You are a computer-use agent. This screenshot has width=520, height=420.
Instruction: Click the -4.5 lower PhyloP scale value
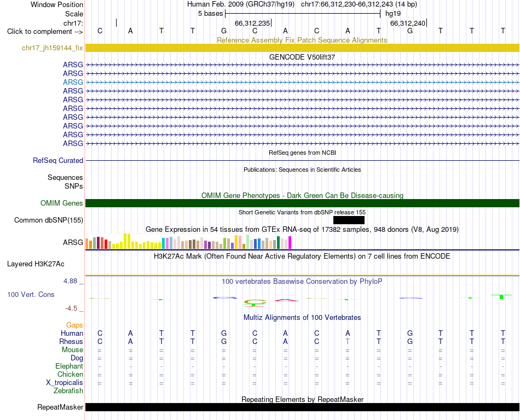coord(71,308)
